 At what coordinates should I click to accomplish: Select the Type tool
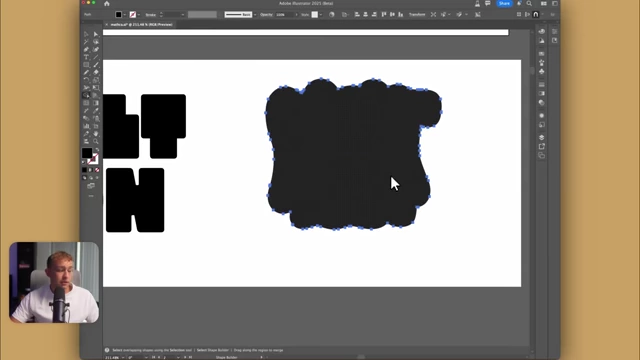[86, 57]
